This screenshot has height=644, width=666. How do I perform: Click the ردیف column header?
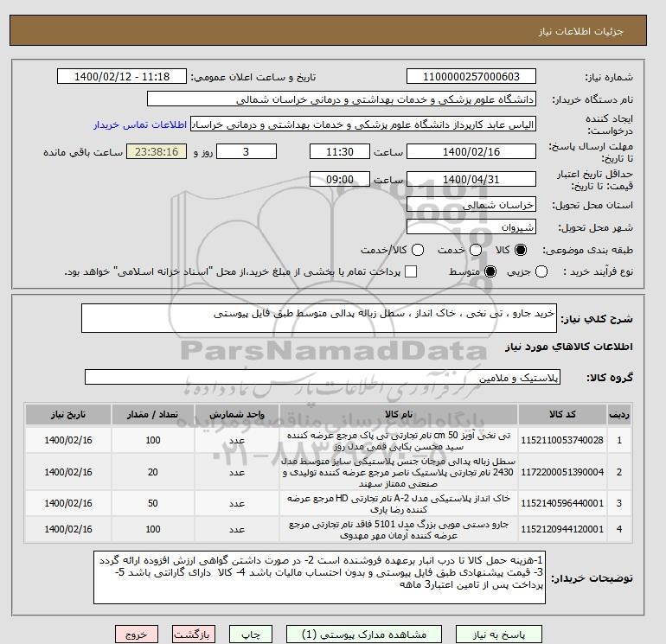point(619,414)
